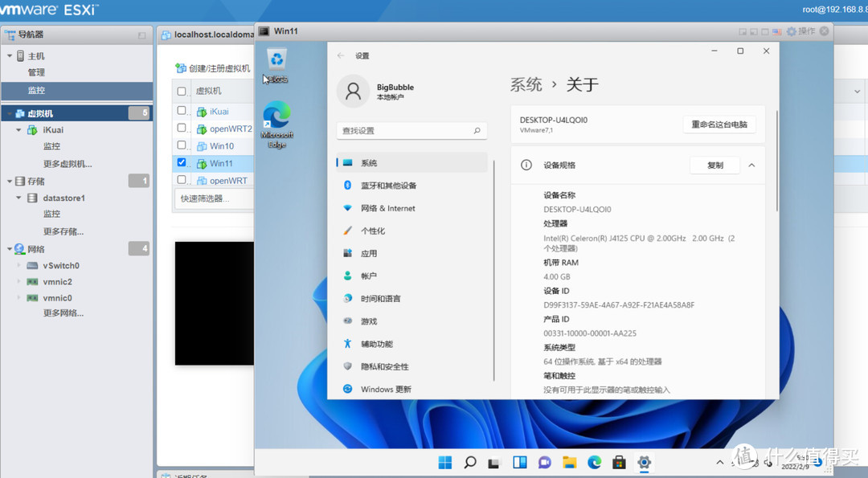Collapse the datastore1 tree node

tap(18, 198)
